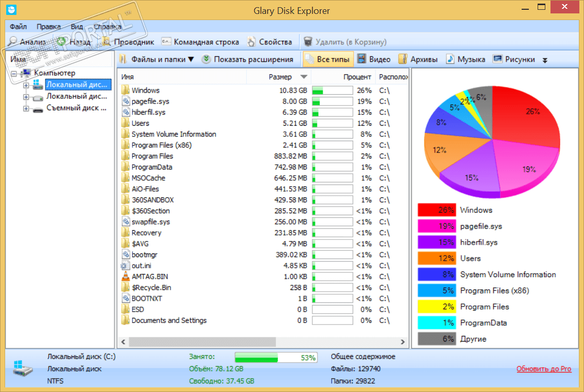Click the Glary Disk Explorer title bar icon
The image size is (584, 392).
pos(11,9)
